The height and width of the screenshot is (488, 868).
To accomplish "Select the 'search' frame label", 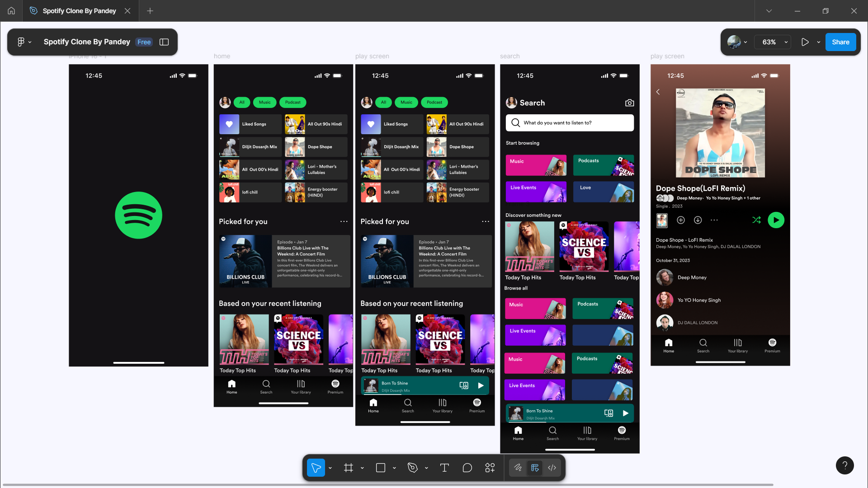I will click(x=509, y=56).
